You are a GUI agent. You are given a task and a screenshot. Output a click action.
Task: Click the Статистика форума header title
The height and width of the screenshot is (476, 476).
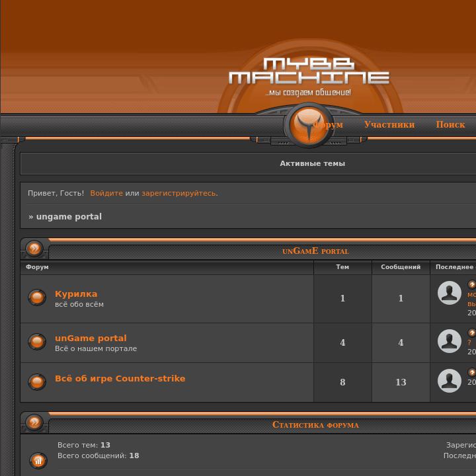[315, 424]
